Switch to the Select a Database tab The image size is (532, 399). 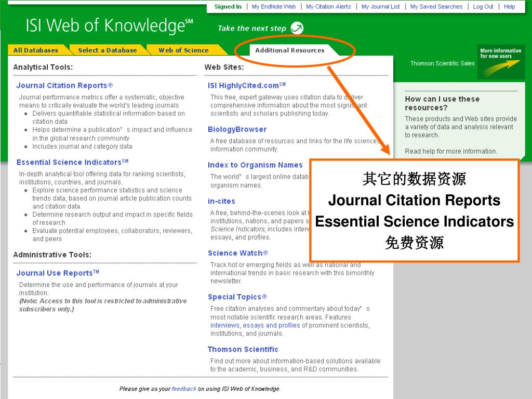point(108,50)
